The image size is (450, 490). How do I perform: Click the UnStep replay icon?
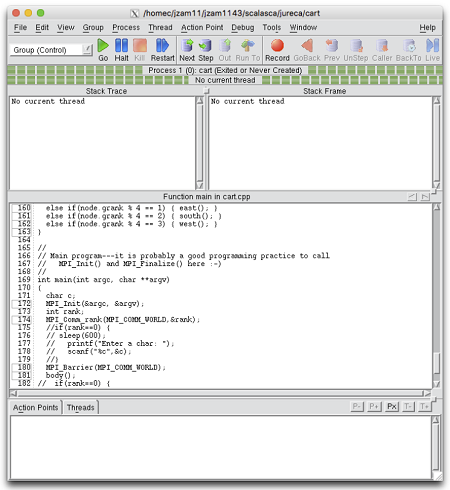[356, 50]
